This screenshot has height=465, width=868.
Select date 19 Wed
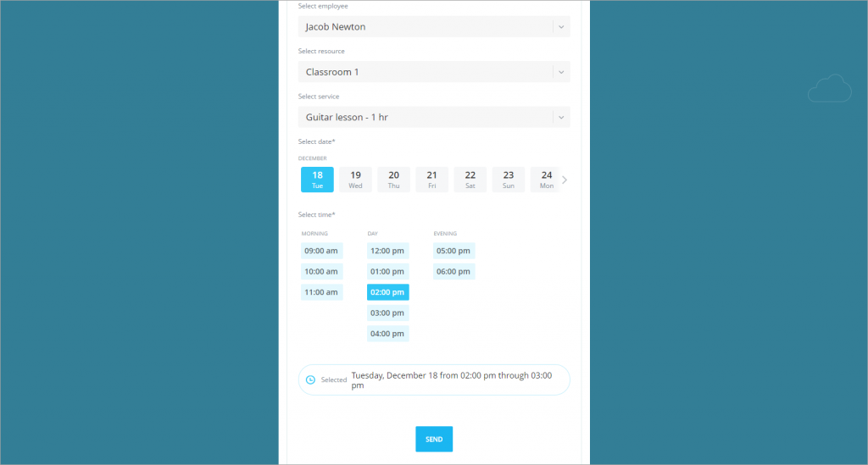pyautogui.click(x=355, y=180)
